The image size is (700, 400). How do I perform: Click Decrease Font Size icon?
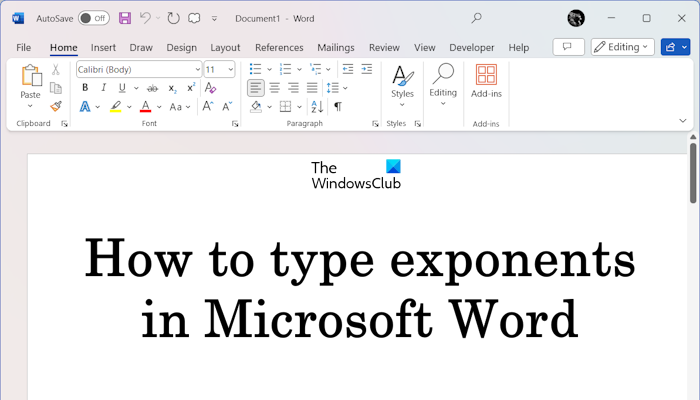pos(227,106)
